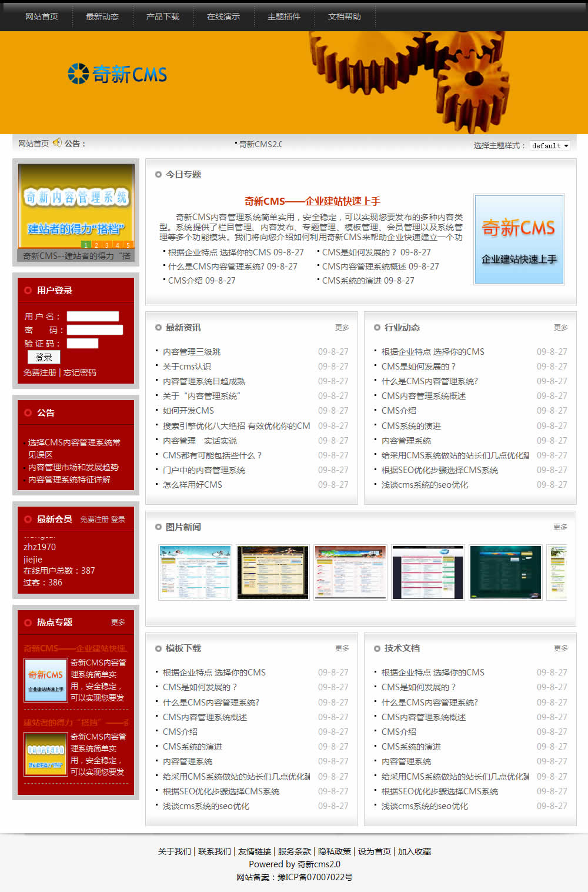Click the circle icon before 今日专题

[x=157, y=174]
